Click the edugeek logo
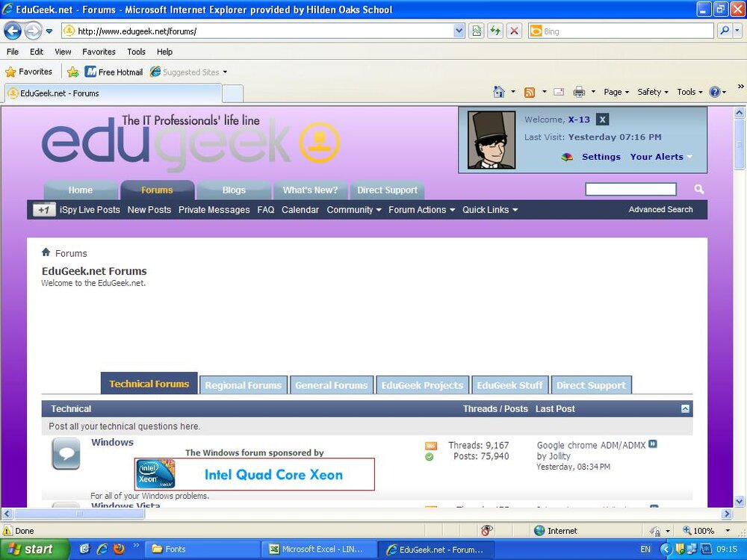Viewport: 747px width, 560px height. (190, 142)
